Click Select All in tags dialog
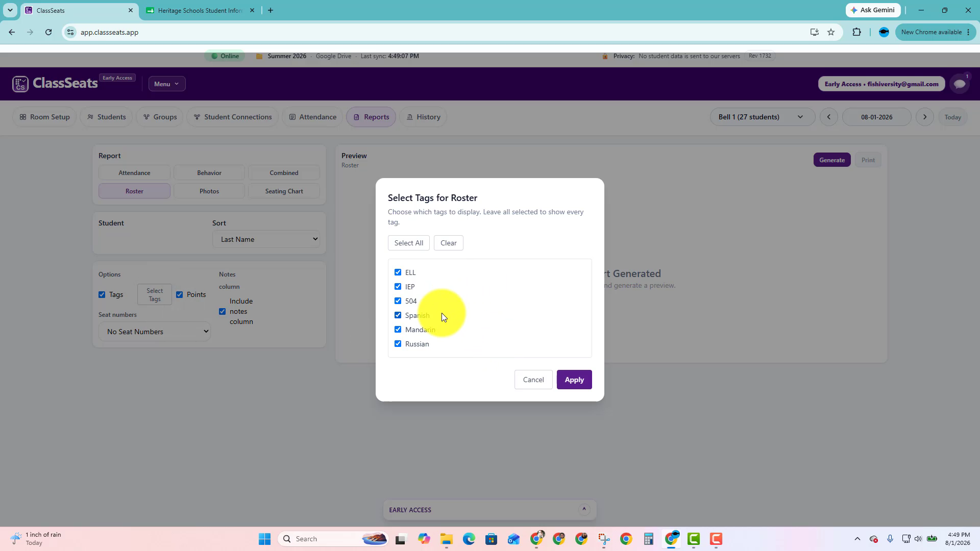Viewport: 980px width, 551px height. pyautogui.click(x=409, y=243)
